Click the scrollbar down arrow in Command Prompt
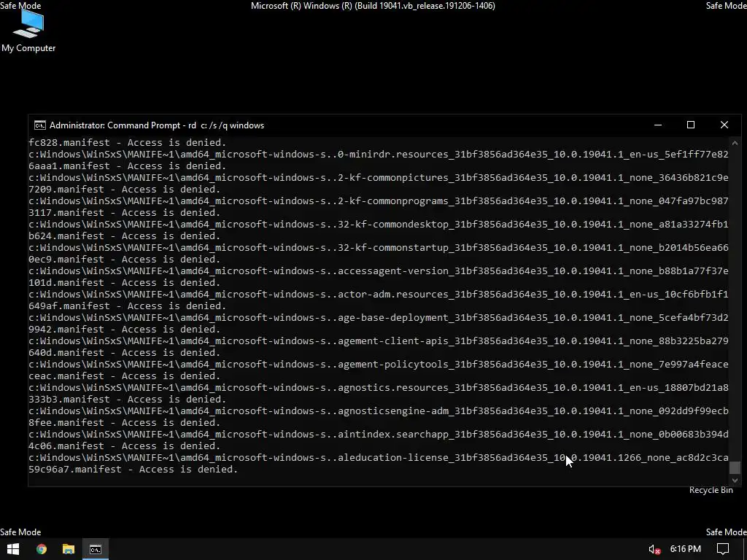The width and height of the screenshot is (747, 560). 735,481
